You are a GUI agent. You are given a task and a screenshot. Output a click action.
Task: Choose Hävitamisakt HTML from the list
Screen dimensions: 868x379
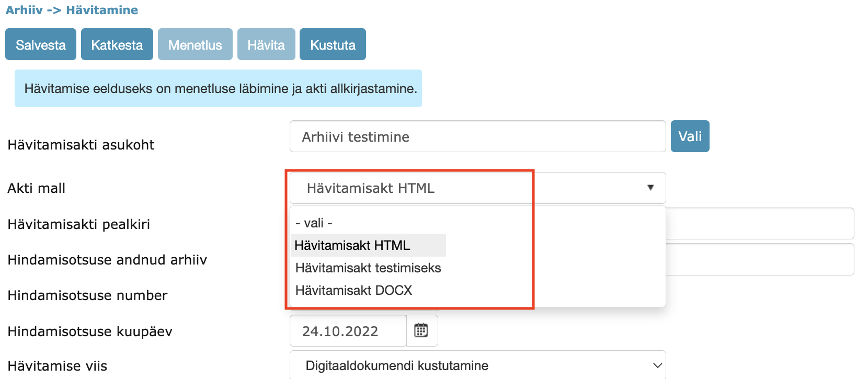352,245
